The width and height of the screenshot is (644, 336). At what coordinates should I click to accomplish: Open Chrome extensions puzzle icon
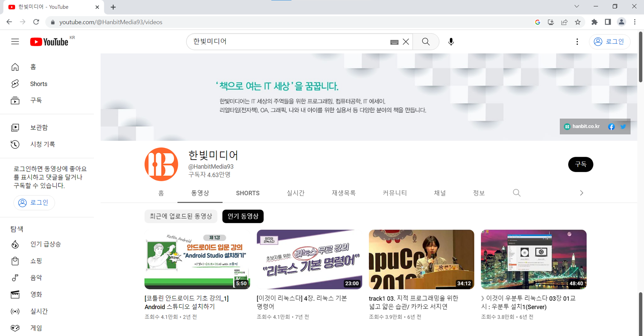[595, 22]
